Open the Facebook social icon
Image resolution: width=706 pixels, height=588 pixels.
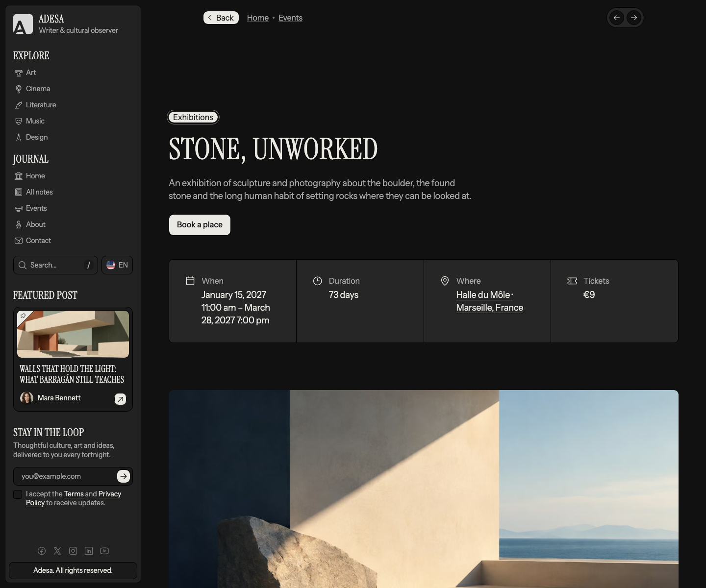coord(42,551)
